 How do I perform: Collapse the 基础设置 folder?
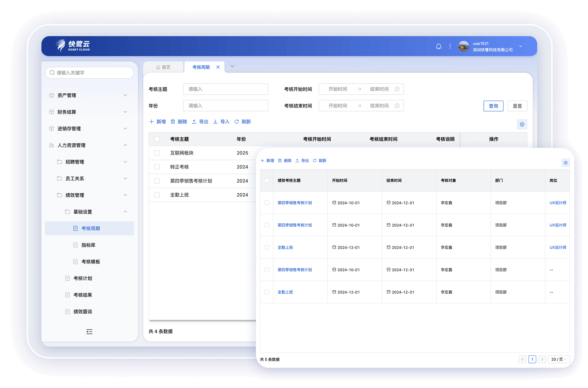[89, 212]
